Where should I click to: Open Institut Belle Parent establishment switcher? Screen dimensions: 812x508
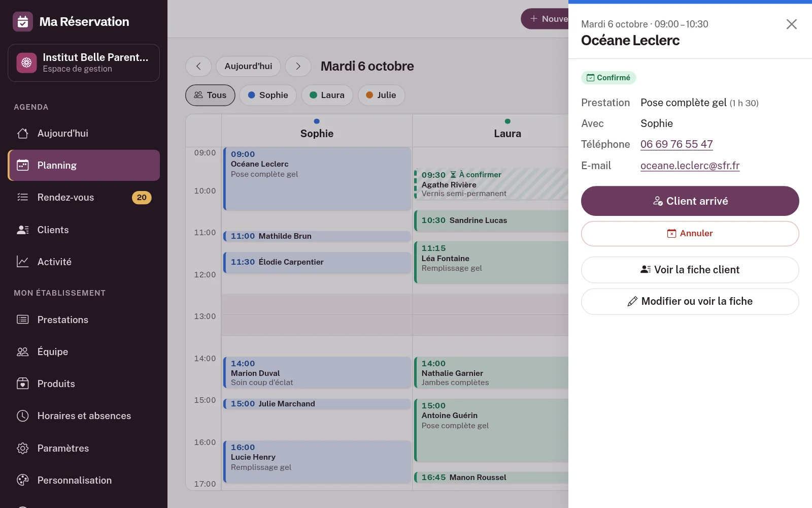[84, 63]
